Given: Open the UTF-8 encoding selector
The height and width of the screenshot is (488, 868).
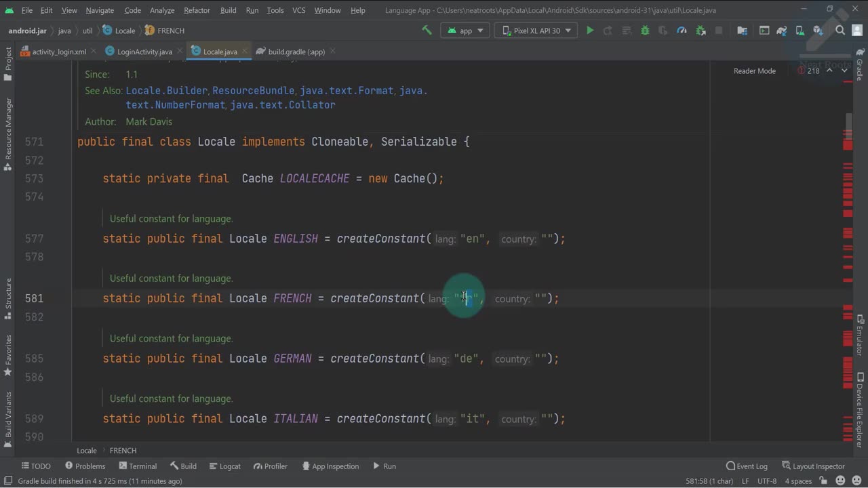Looking at the screenshot, I should point(767,481).
